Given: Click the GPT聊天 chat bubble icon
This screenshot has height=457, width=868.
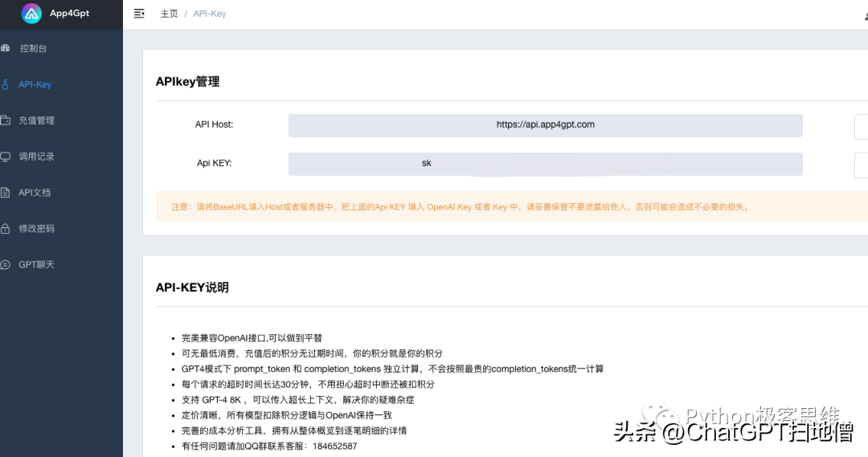Looking at the screenshot, I should click(x=6, y=264).
